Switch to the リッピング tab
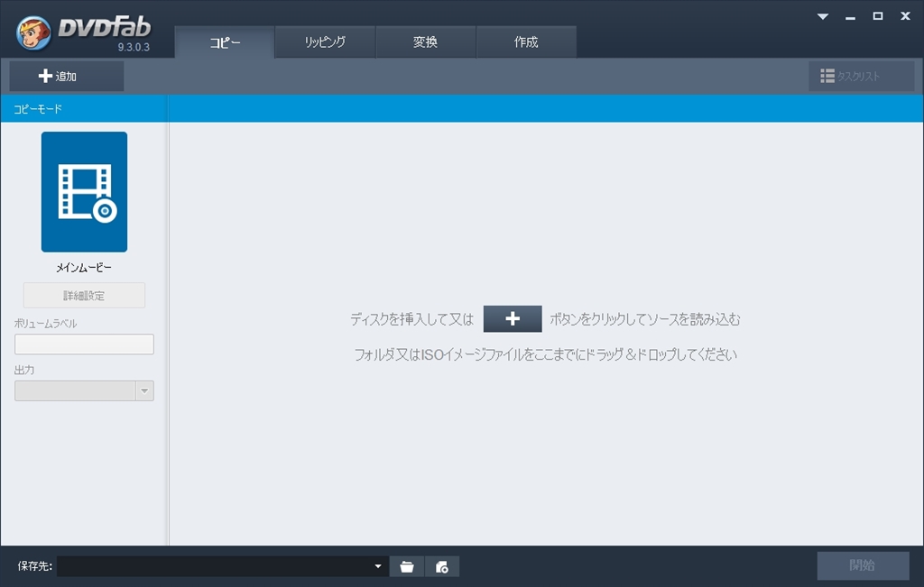This screenshot has width=924, height=587. click(325, 41)
